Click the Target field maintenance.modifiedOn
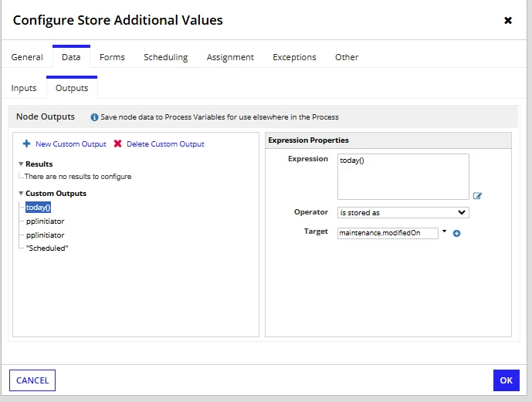This screenshot has height=402, width=532. (x=388, y=233)
